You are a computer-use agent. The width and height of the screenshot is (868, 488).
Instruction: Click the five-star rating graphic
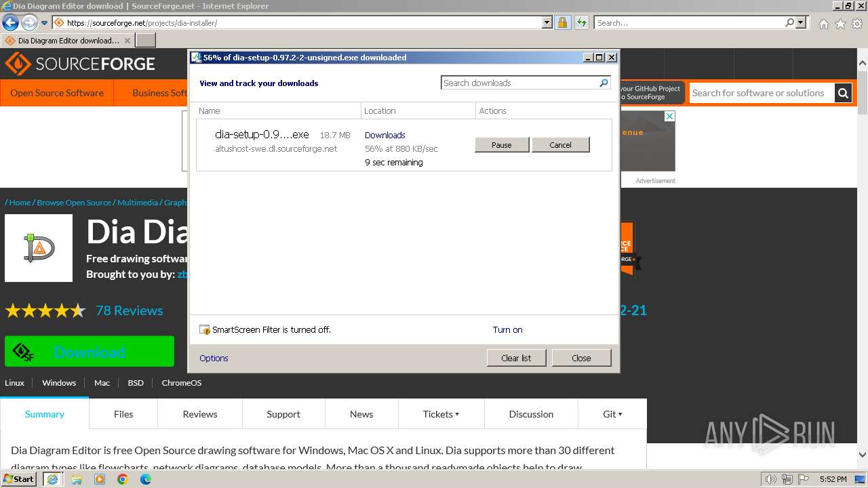45,310
